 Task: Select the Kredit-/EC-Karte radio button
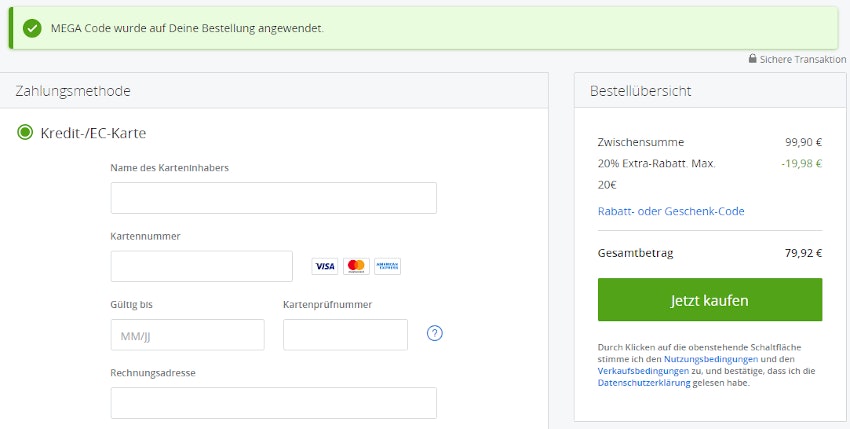(x=25, y=132)
